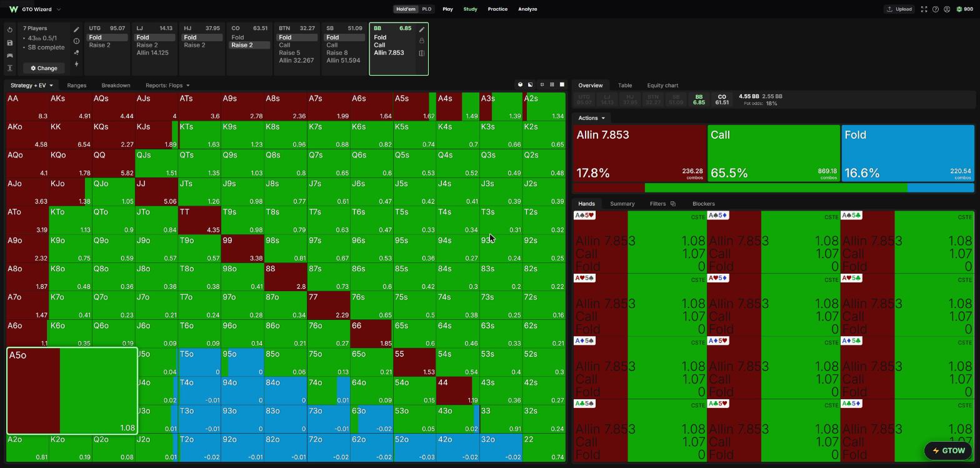Open the help question mark icon
Image resolution: width=980 pixels, height=468 pixels.
click(936, 9)
